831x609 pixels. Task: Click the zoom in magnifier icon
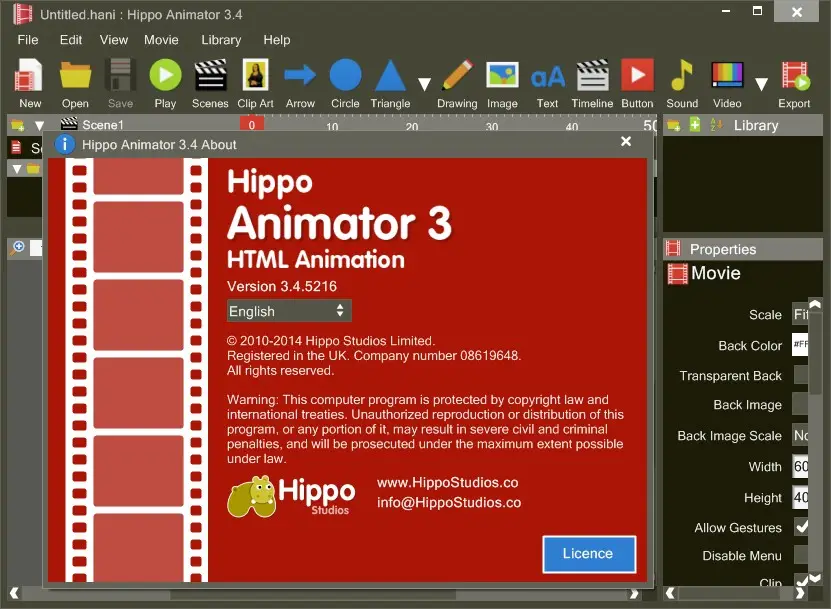(17, 248)
